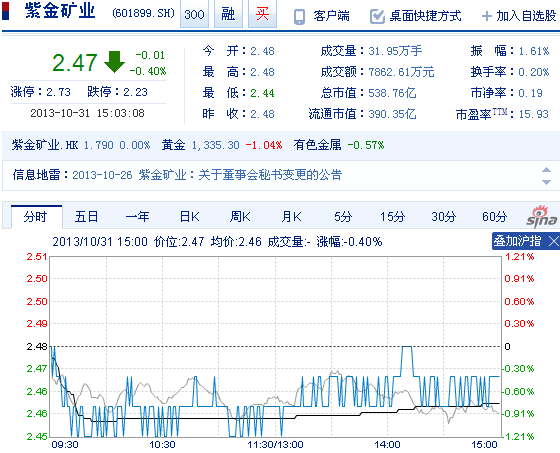
Task: Switch to the 30分 chart tab
Action: [444, 217]
